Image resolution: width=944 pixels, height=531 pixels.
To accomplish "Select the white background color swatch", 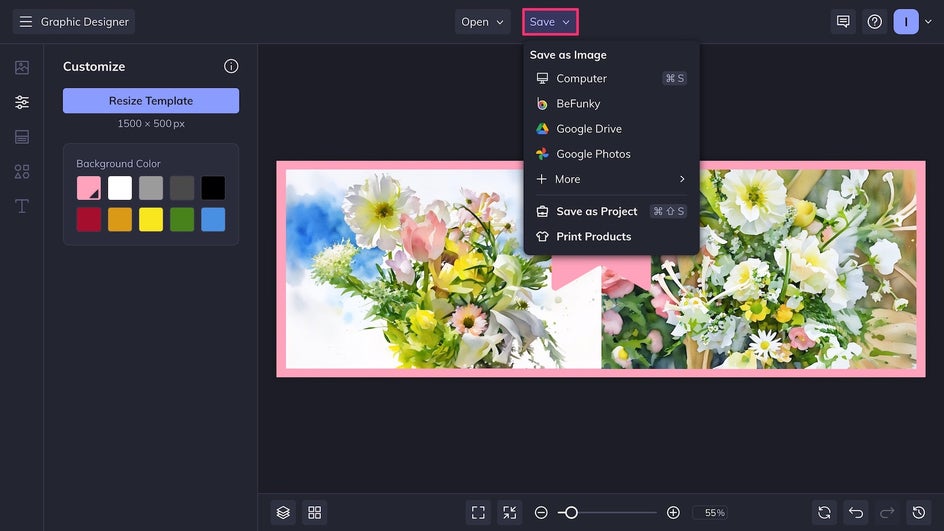I will point(120,188).
